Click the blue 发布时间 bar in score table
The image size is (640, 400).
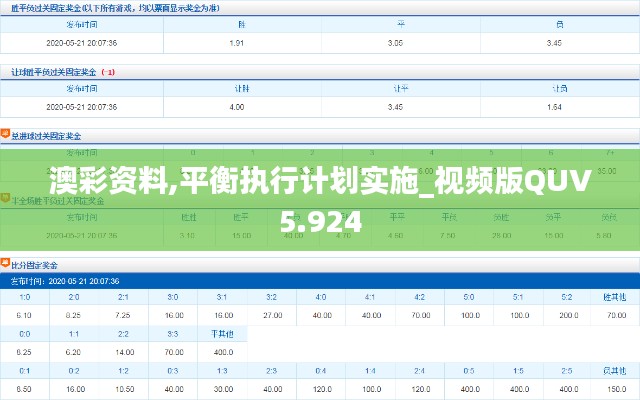pyautogui.click(x=320, y=281)
